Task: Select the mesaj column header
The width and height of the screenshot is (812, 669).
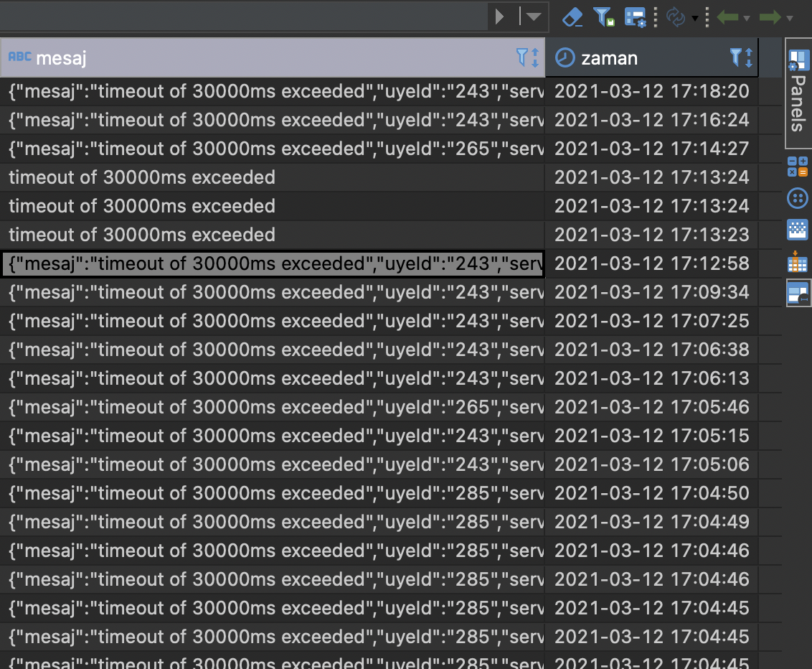Action: click(x=273, y=57)
